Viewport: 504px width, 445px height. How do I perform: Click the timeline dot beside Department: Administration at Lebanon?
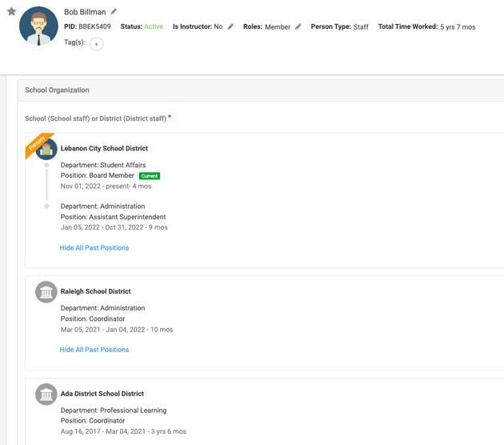coord(46,206)
